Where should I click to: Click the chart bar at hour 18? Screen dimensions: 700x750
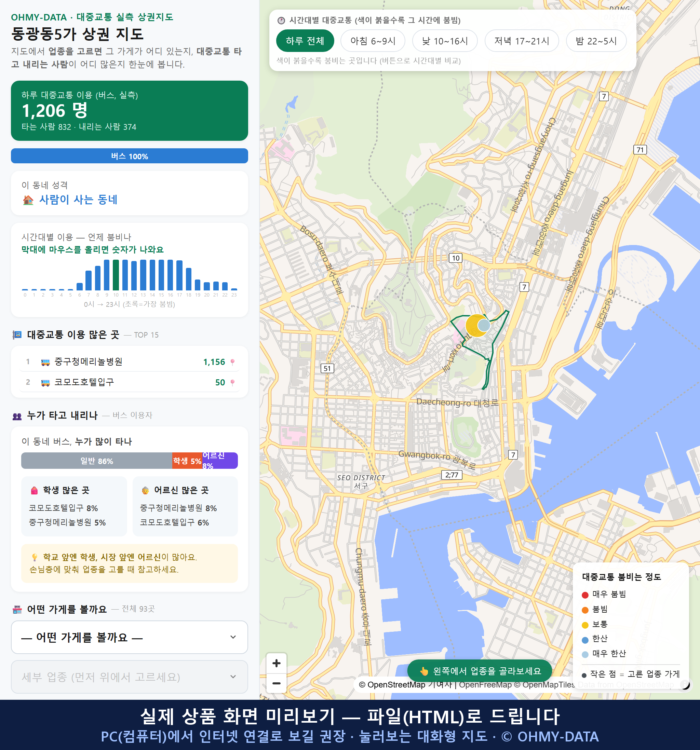189,279
